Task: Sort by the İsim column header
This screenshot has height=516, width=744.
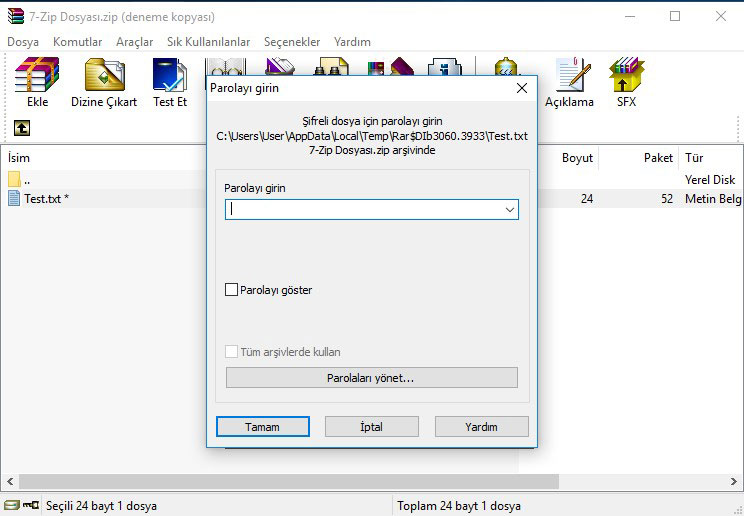Action: pyautogui.click(x=19, y=158)
